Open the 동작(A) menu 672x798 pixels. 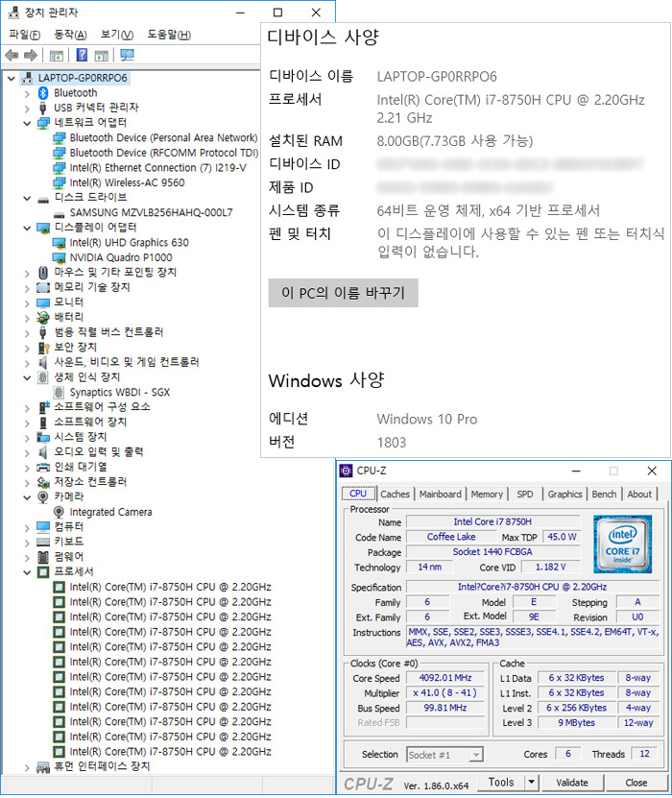coord(70,35)
